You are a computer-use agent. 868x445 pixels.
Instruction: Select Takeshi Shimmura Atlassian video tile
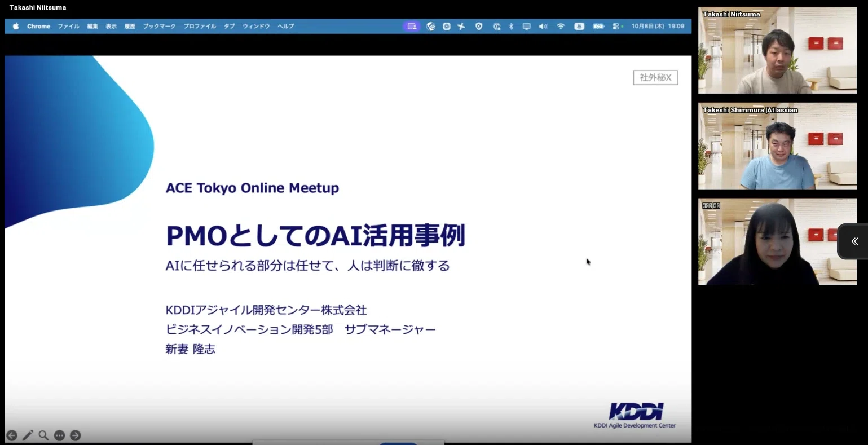coord(777,146)
